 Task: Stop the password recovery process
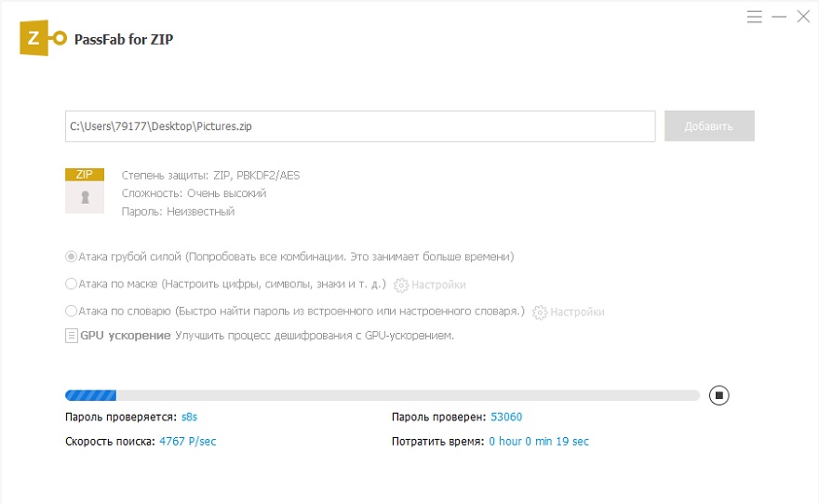click(x=718, y=395)
